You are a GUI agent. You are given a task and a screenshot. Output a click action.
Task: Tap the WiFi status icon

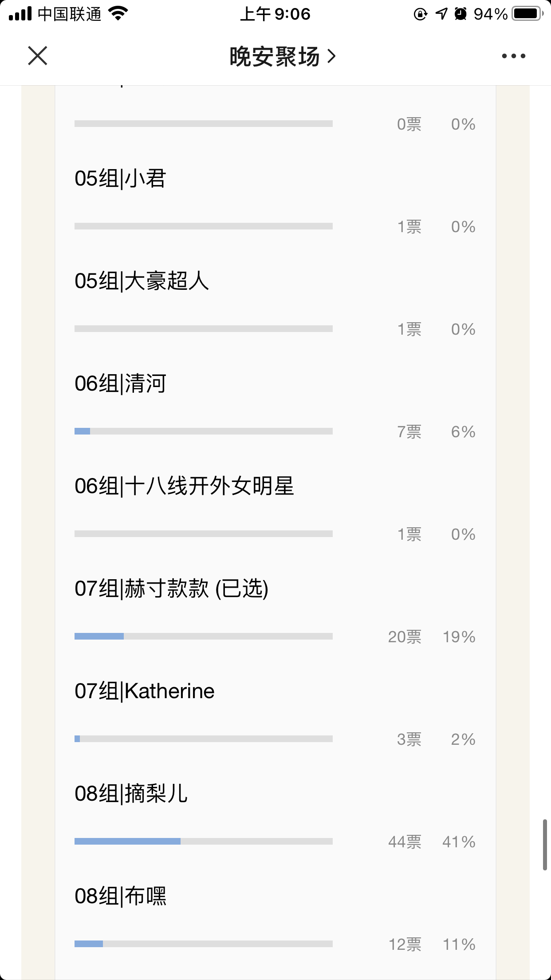[x=118, y=14]
